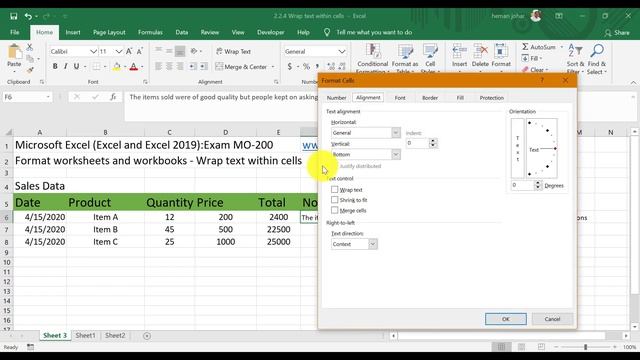Switch to the Font tab in dialog
Screen dimensions: 640x360
click(400, 98)
